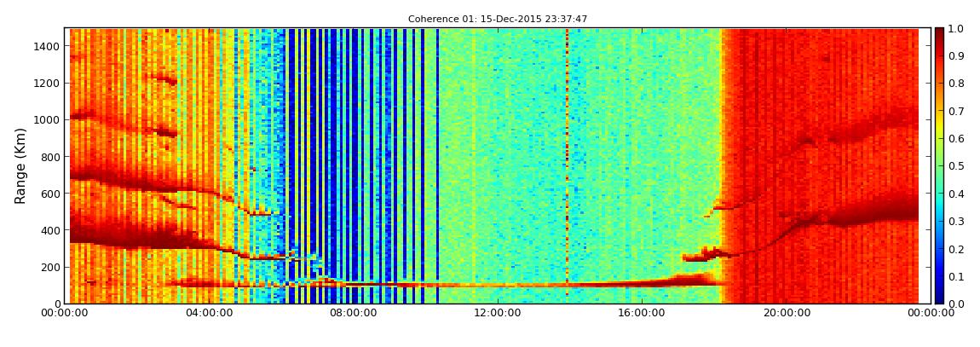Click the "1400" range tick label
The height and width of the screenshot is (347, 980).
[x=49, y=46]
